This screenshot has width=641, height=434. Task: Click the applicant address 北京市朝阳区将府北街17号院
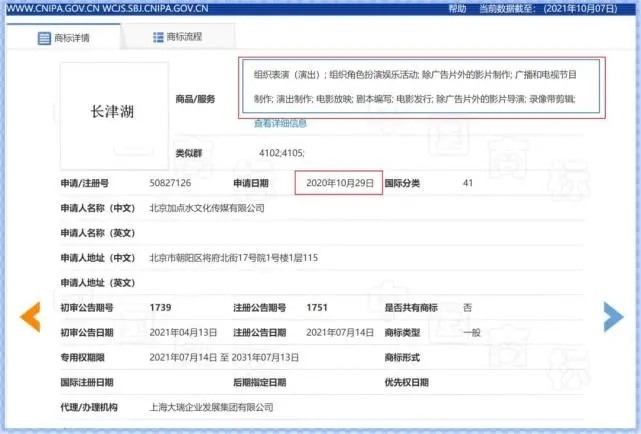233,258
